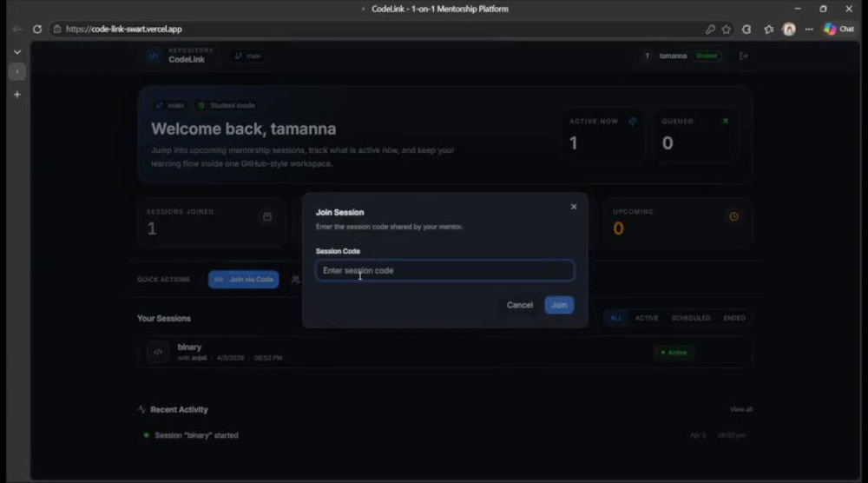The image size is (868, 483).
Task: Click the people icon beside Join via Code
Action: [x=295, y=280]
